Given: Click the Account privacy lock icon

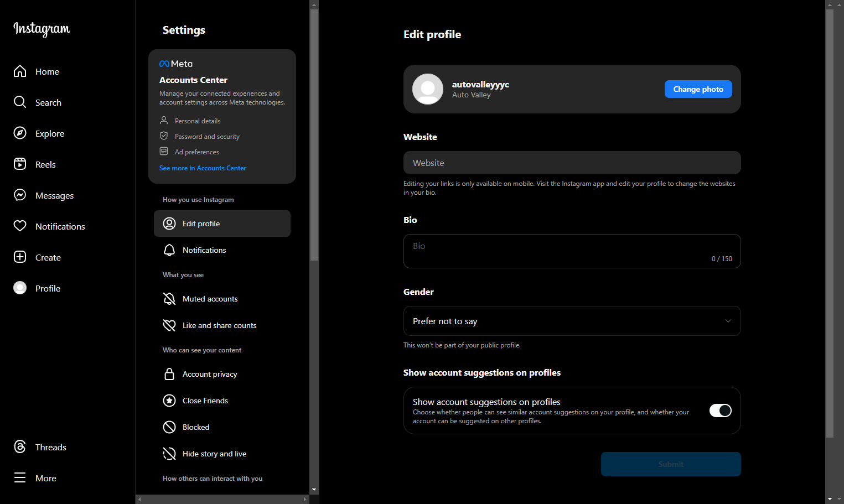Looking at the screenshot, I should click(169, 374).
